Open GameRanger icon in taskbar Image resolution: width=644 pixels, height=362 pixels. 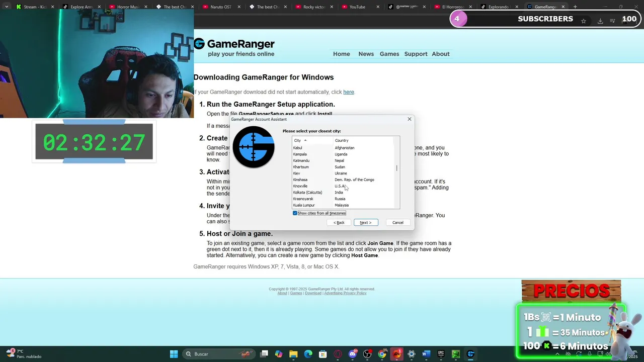pos(470,354)
